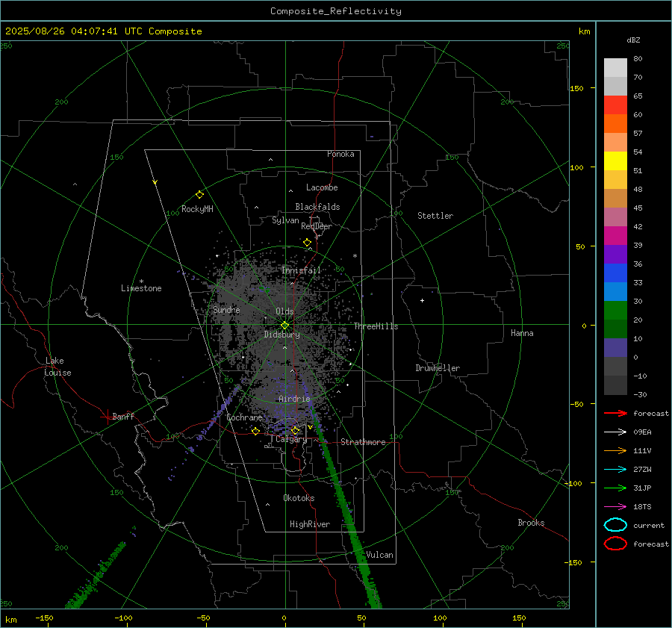Click the Innisfail city label
The width and height of the screenshot is (672, 628).
pos(301,270)
